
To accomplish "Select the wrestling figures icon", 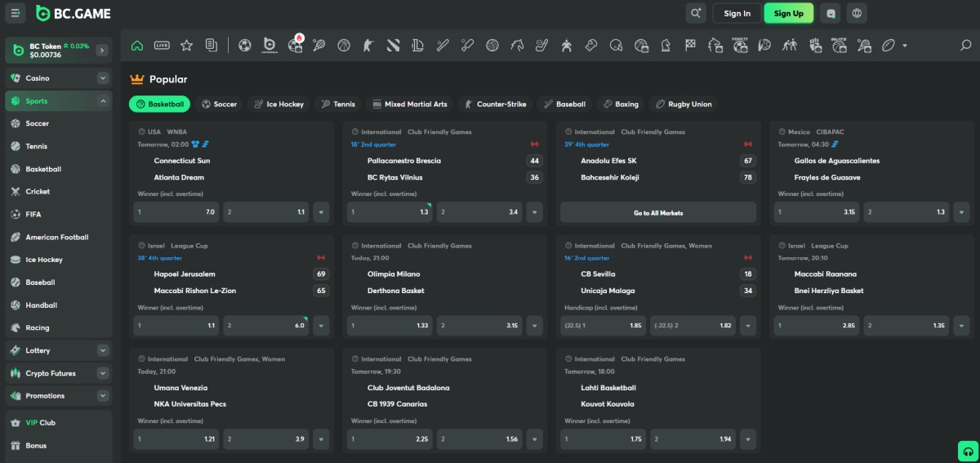I will click(790, 45).
